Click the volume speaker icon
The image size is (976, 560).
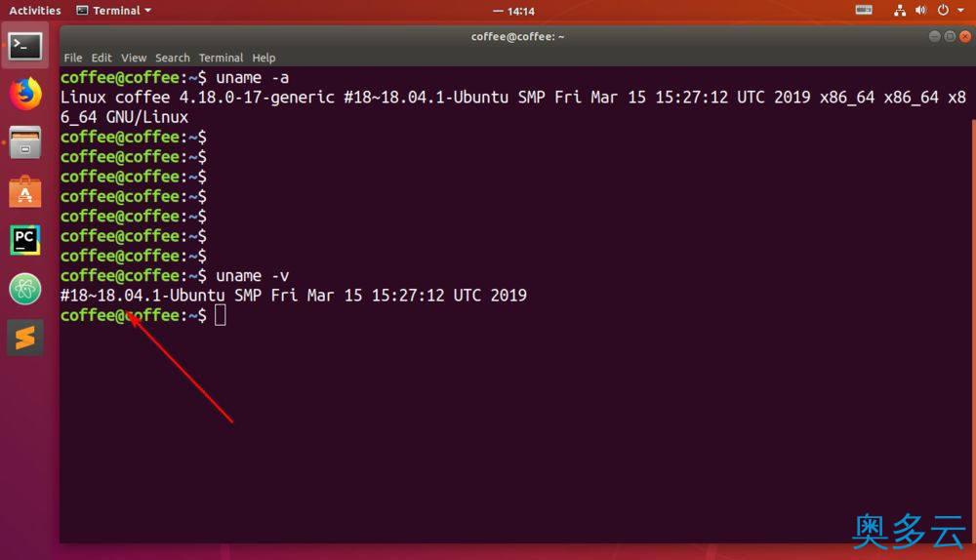920,10
